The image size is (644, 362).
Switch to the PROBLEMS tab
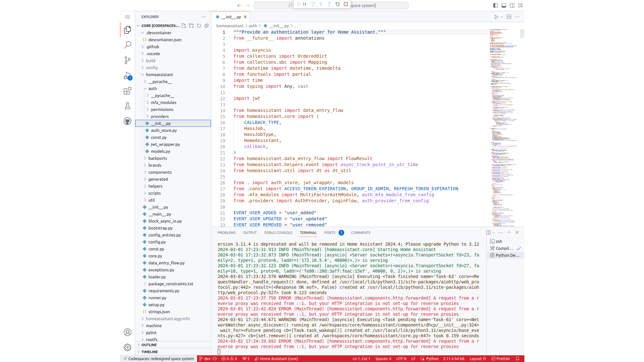pyautogui.click(x=227, y=233)
